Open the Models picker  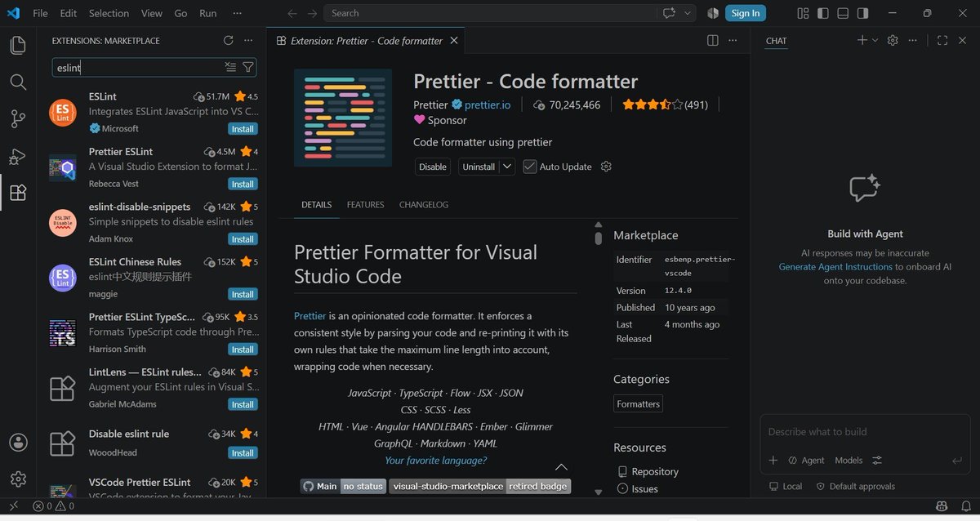[849, 461]
